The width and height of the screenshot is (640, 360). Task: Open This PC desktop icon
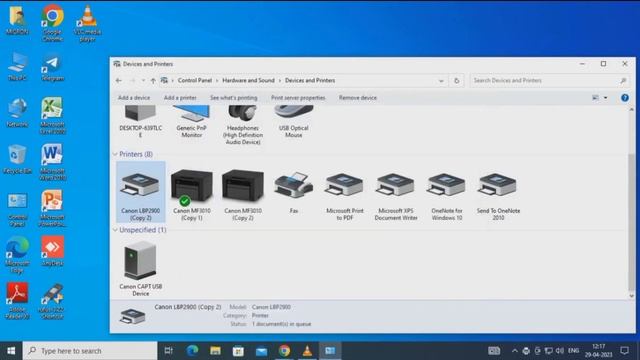17,66
